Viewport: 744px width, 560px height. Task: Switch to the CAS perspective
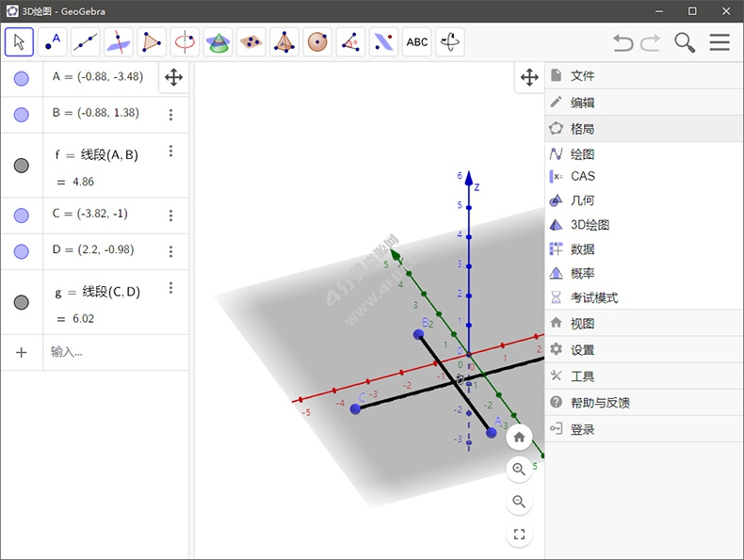(582, 176)
